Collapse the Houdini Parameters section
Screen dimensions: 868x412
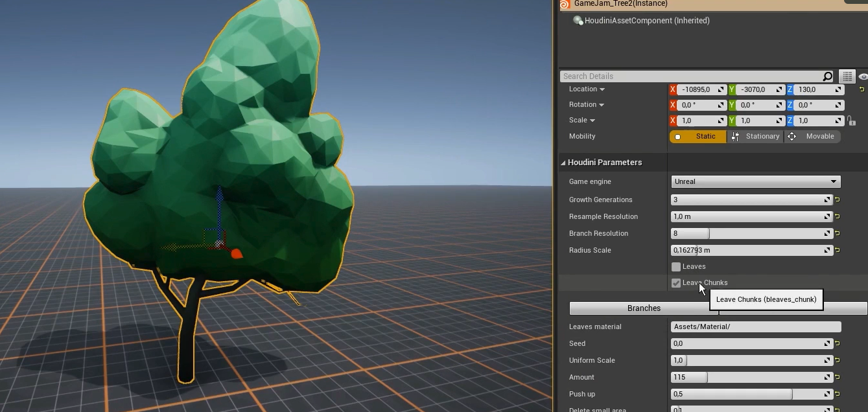pos(563,163)
